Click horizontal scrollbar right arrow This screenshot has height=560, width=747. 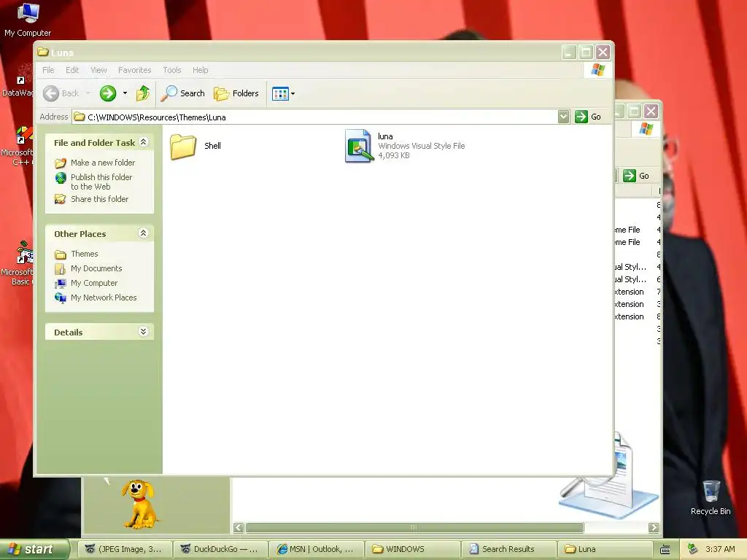pos(654,528)
